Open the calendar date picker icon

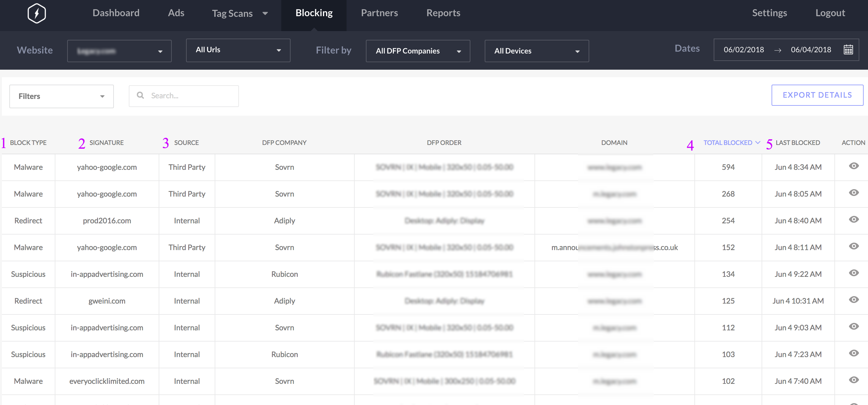click(848, 50)
